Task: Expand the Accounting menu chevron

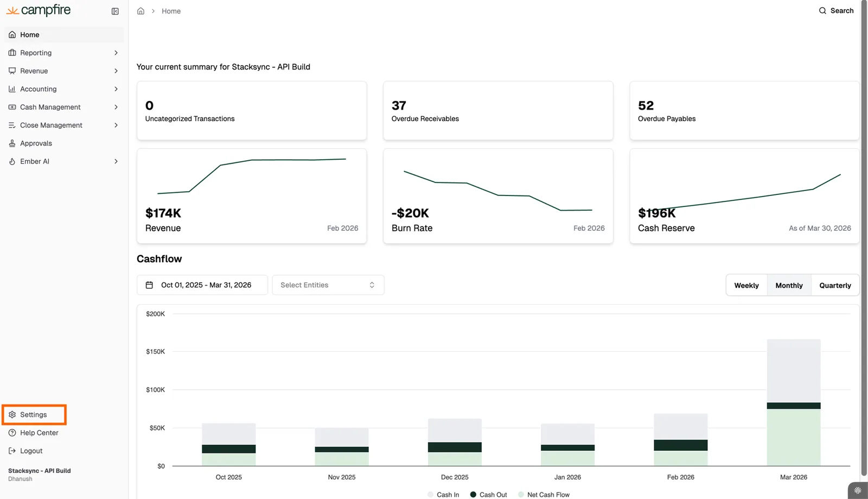Action: (116, 89)
